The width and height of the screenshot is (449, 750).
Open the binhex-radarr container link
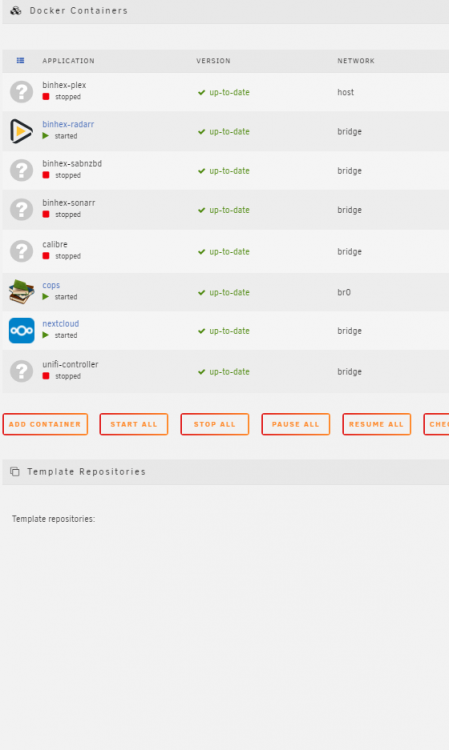pos(68,124)
